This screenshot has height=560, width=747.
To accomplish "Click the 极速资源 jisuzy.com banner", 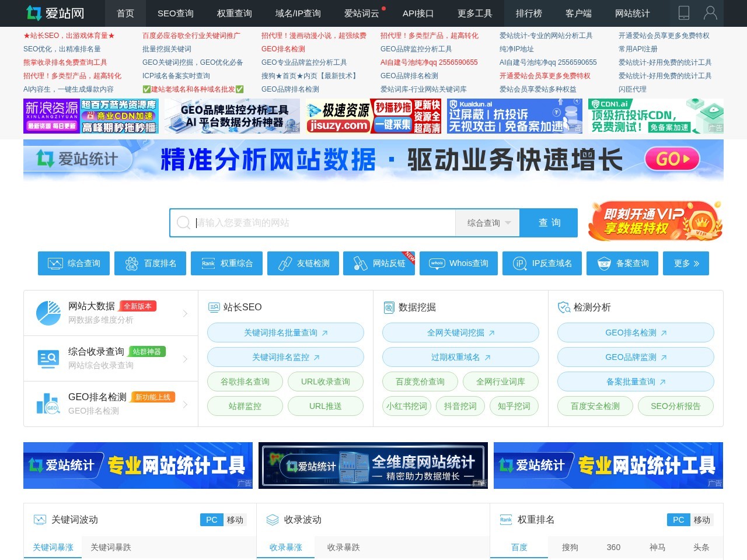I will coord(373,116).
